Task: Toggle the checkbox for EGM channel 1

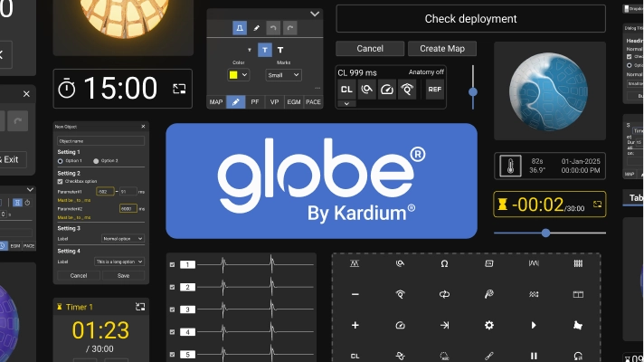Action: (x=172, y=264)
